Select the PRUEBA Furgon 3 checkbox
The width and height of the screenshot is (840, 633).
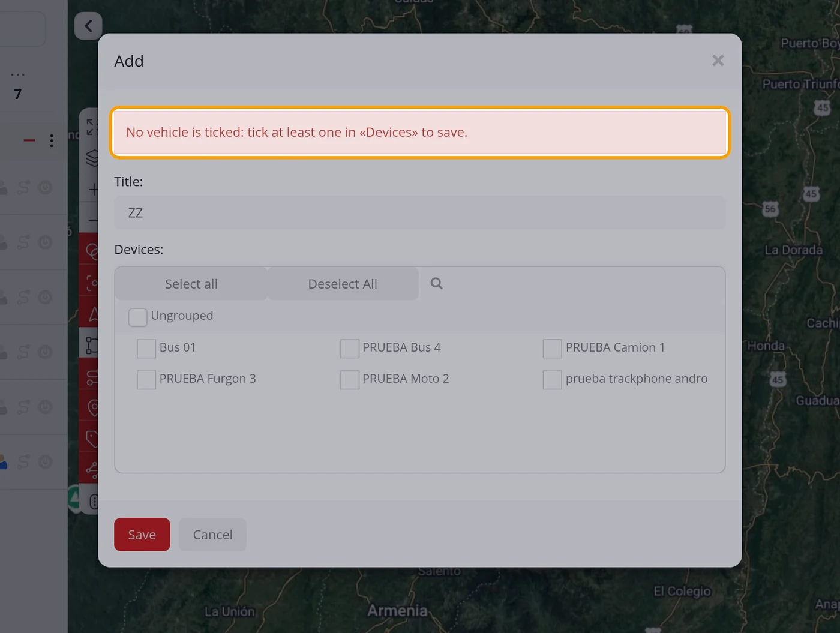(146, 380)
